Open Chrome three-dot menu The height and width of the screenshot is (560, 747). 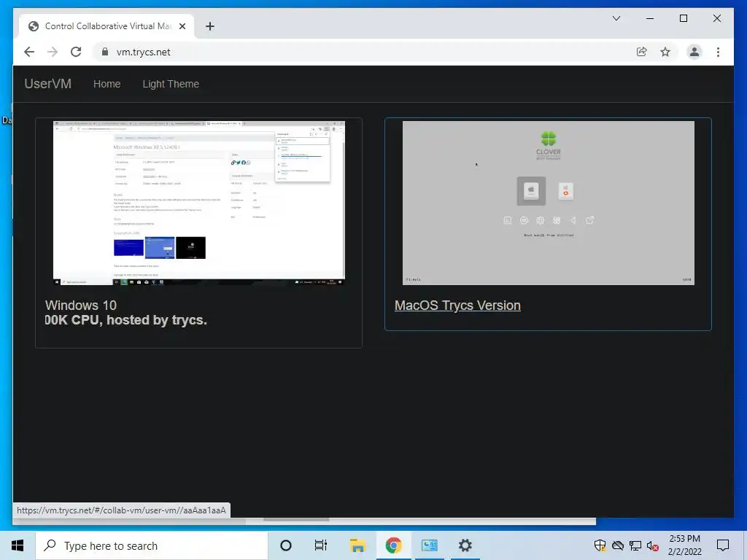pyautogui.click(x=718, y=52)
